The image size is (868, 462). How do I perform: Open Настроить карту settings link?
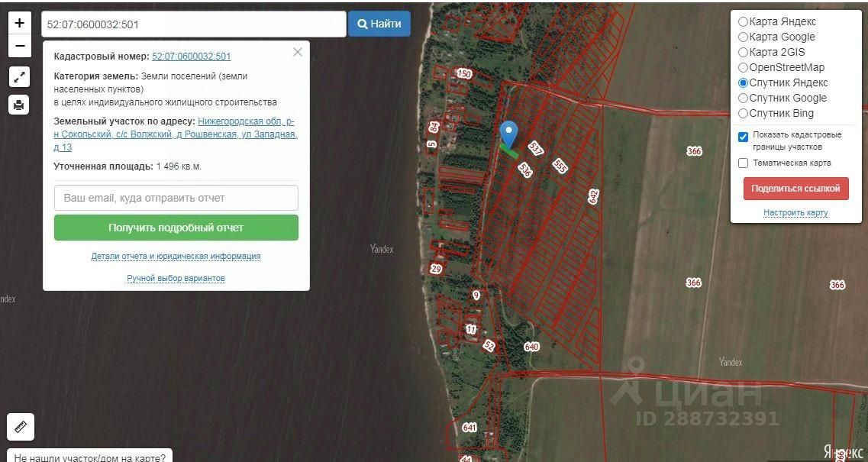coord(795,213)
